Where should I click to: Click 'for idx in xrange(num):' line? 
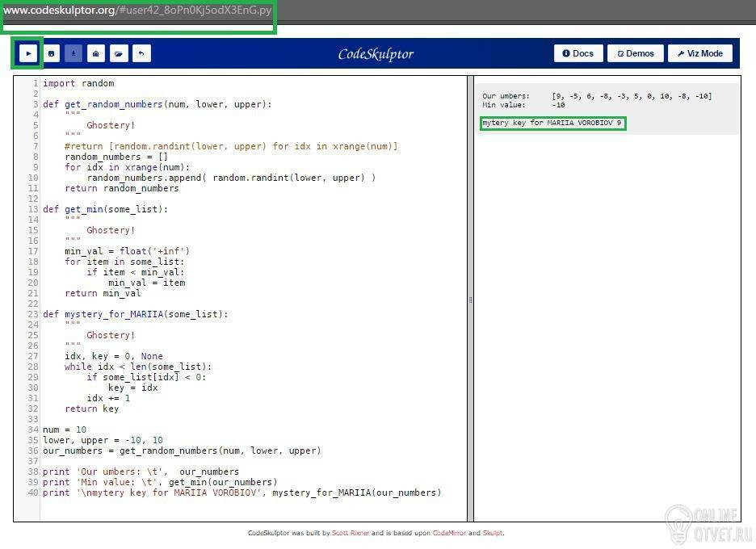click(x=128, y=168)
